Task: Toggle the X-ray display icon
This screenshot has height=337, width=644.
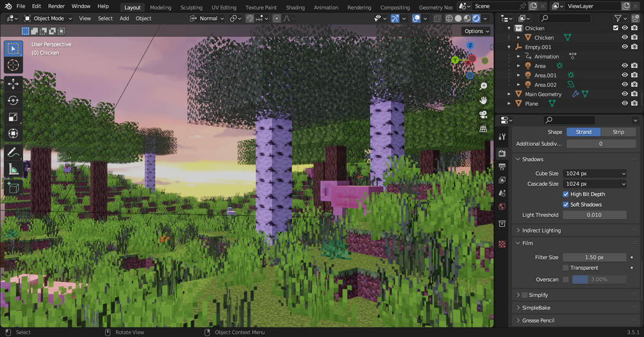Action: 437,19
